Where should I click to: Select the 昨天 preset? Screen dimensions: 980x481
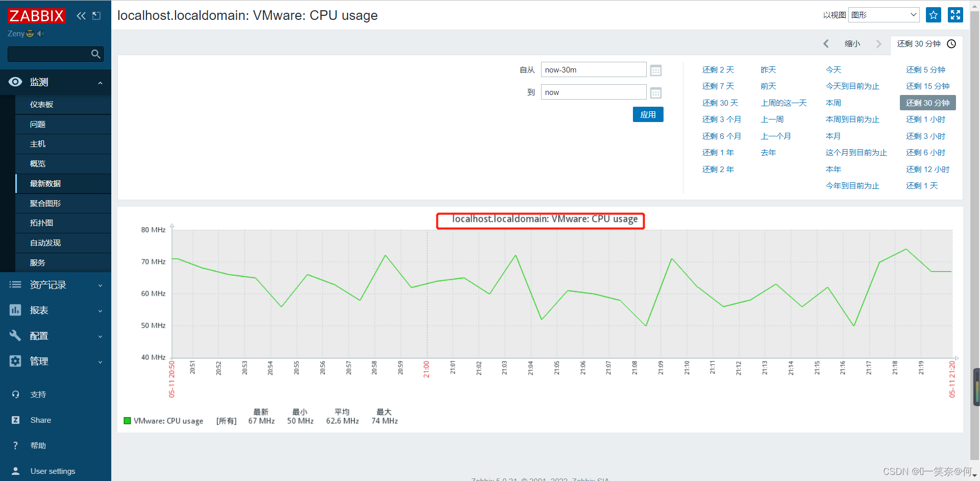[768, 70]
